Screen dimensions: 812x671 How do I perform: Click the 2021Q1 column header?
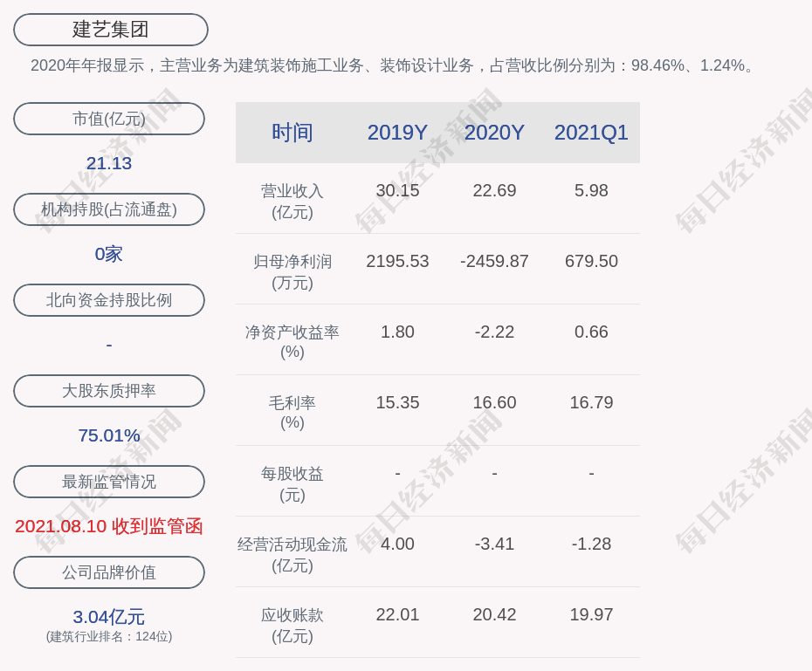pyautogui.click(x=591, y=133)
